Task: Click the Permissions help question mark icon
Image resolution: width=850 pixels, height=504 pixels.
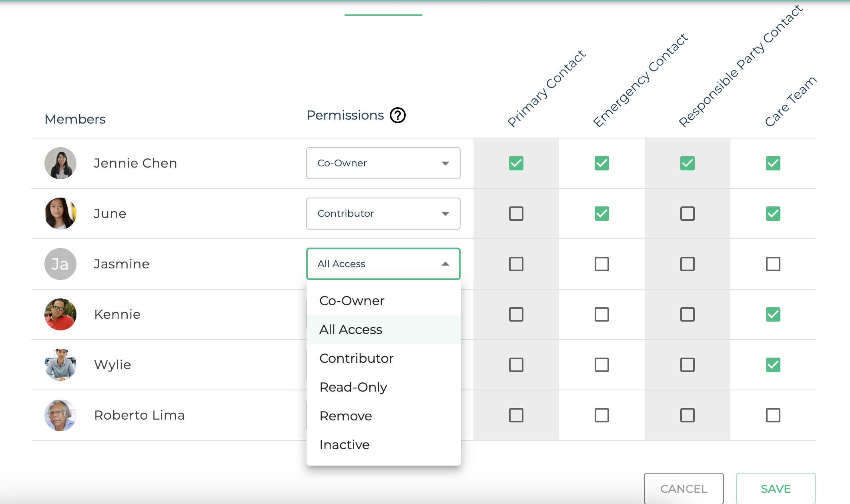Action: 398,116
